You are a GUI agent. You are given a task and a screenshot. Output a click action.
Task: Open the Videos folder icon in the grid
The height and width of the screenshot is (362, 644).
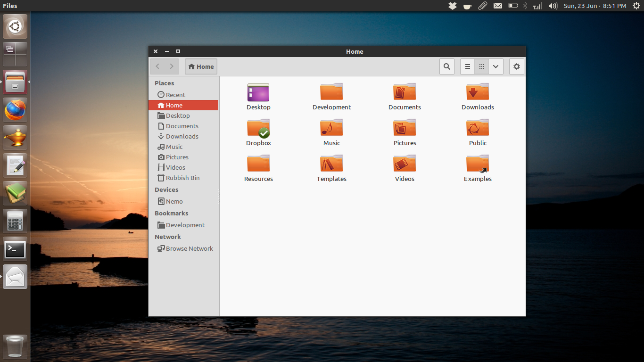405,164
